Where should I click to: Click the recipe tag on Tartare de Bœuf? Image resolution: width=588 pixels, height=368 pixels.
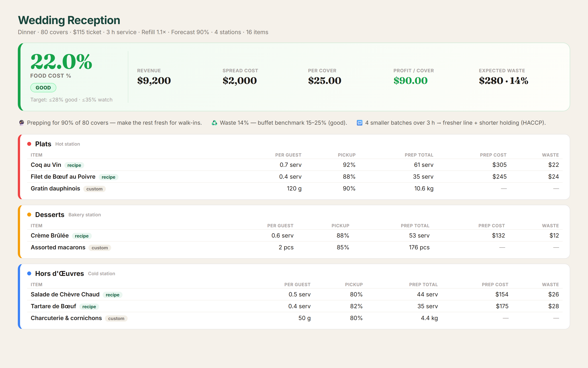pos(89,307)
